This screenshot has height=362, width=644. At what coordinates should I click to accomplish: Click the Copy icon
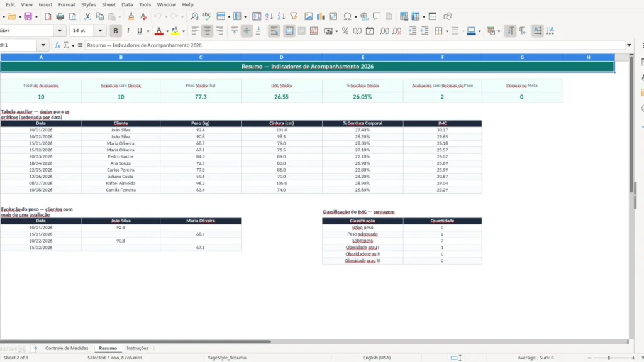pyautogui.click(x=99, y=16)
